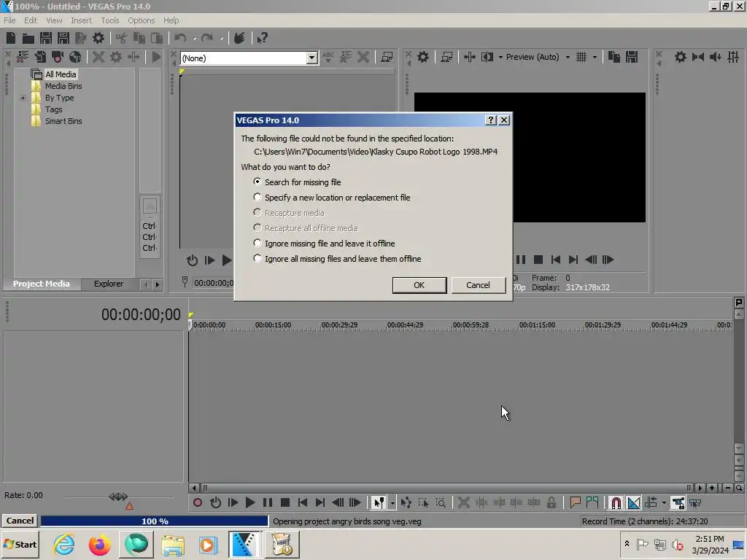Click the dialog help question mark button
The height and width of the screenshot is (560, 747).
pyautogui.click(x=491, y=120)
